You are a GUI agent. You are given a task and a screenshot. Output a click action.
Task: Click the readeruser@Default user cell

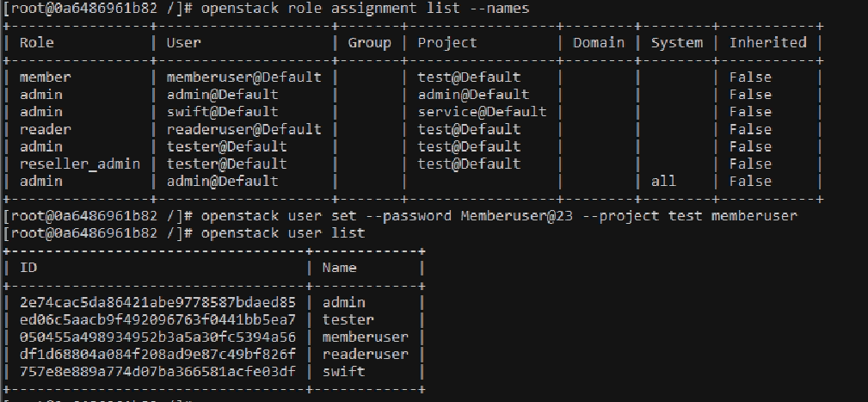click(243, 129)
